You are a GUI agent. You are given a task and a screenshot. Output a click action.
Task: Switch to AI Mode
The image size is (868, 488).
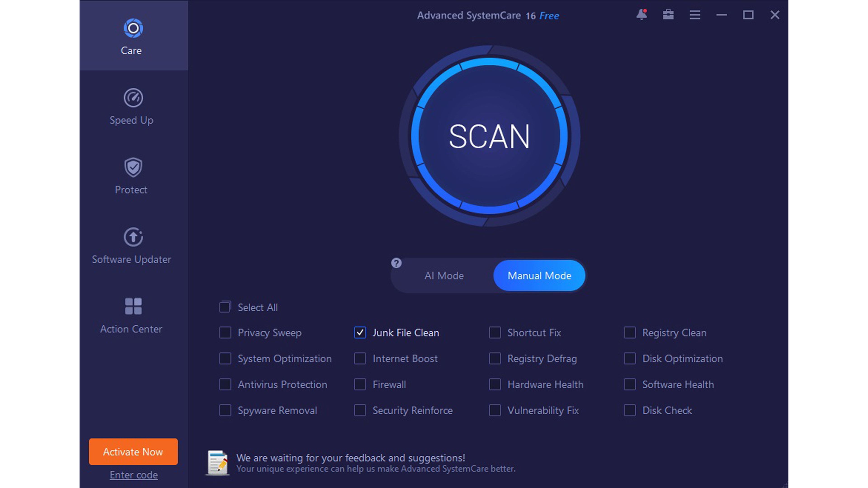coord(444,276)
